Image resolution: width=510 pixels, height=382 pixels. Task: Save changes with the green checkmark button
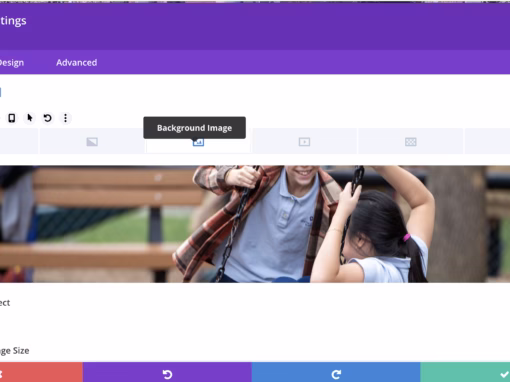point(465,372)
